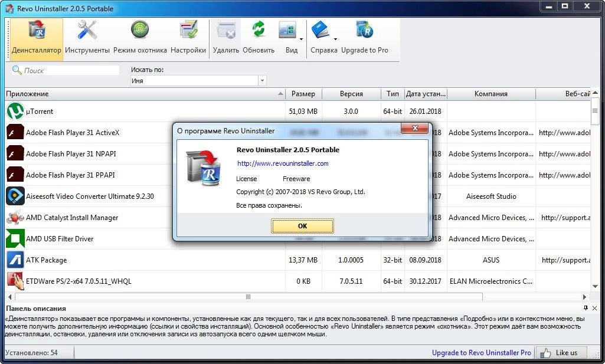Sort by Компания column header
This screenshot has width=605, height=364.
(491, 94)
